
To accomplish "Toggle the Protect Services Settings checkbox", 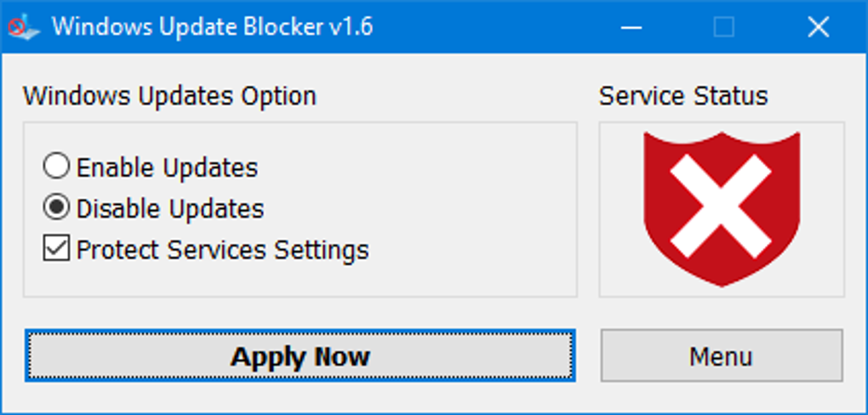I will point(56,250).
